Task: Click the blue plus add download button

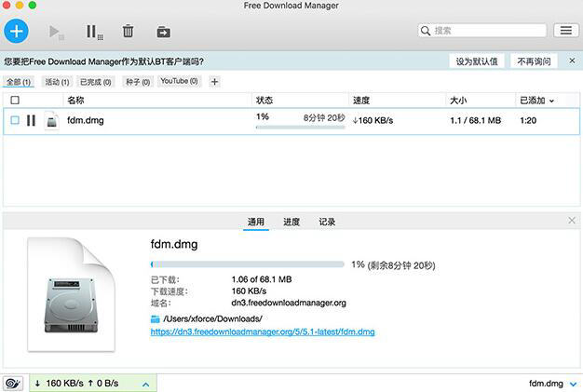Action: (x=17, y=31)
